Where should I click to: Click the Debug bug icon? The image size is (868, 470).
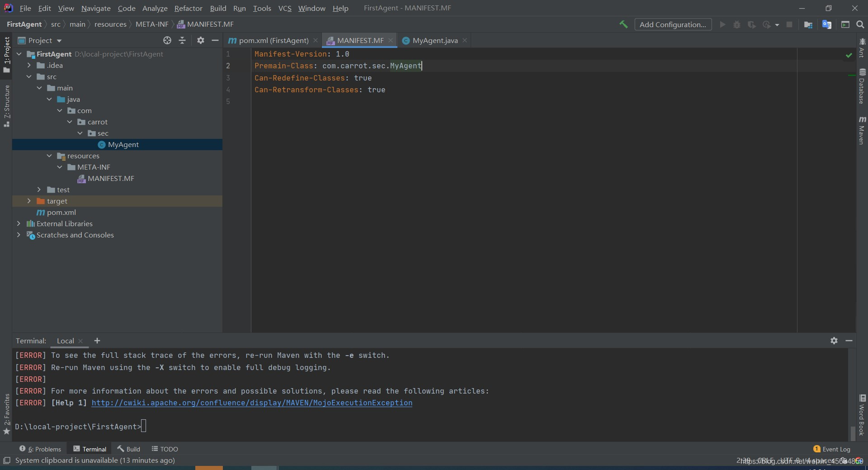click(x=737, y=24)
